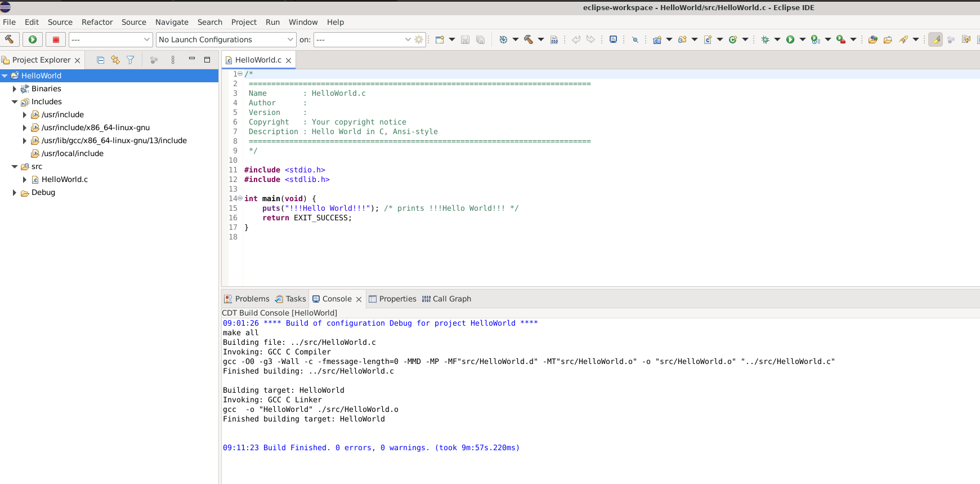Image resolution: width=980 pixels, height=484 pixels.
Task: Close the HelloWorld.c editor tab
Action: tap(288, 60)
